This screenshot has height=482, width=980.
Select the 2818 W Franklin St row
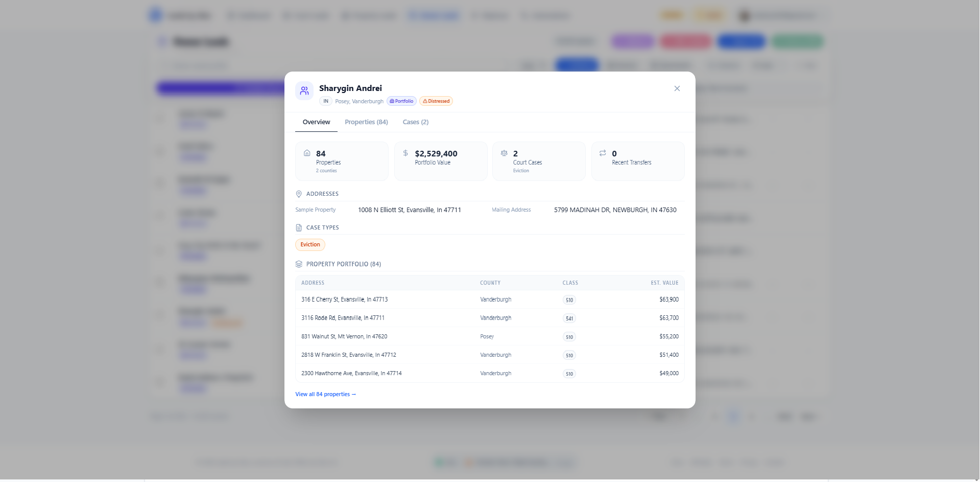coord(490,355)
